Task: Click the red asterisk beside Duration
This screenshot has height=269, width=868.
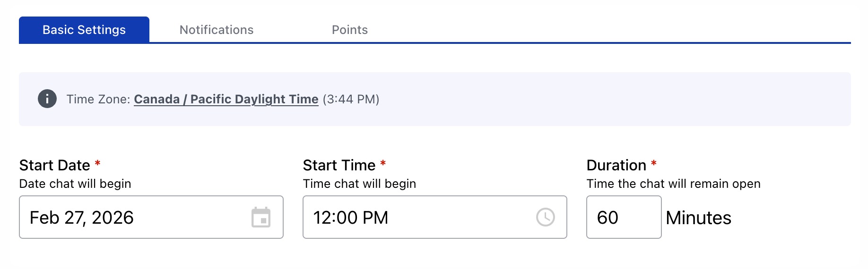Action: (x=654, y=164)
